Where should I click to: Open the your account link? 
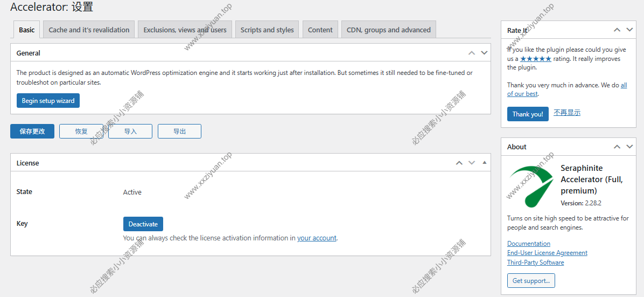point(317,238)
